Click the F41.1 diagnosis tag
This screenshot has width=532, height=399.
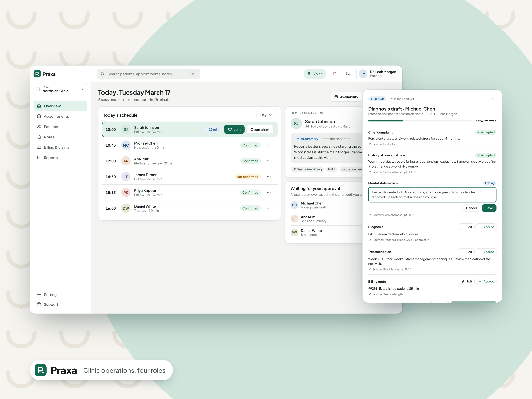click(331, 169)
